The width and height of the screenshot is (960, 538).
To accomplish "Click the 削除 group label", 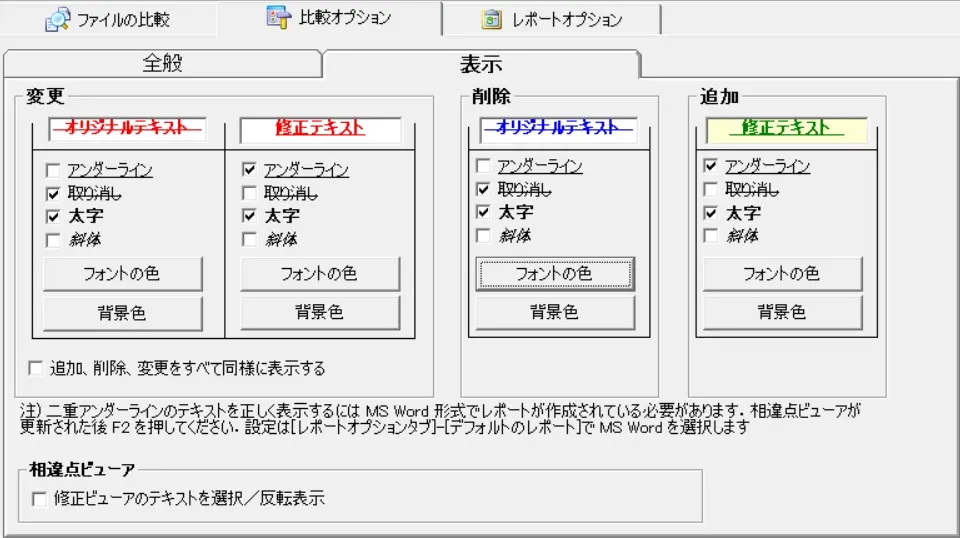I will (491, 96).
